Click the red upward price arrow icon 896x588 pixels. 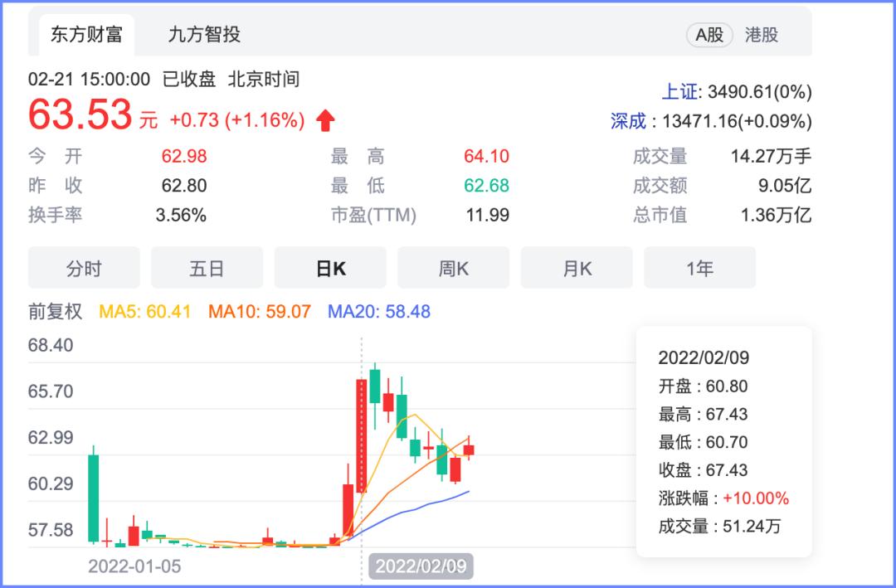(x=327, y=119)
